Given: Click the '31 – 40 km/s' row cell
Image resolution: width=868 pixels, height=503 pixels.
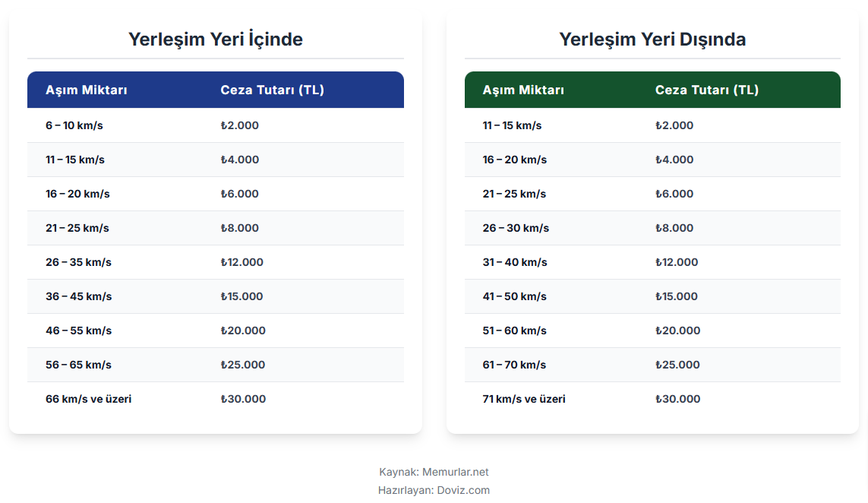Looking at the screenshot, I should pos(515,262).
